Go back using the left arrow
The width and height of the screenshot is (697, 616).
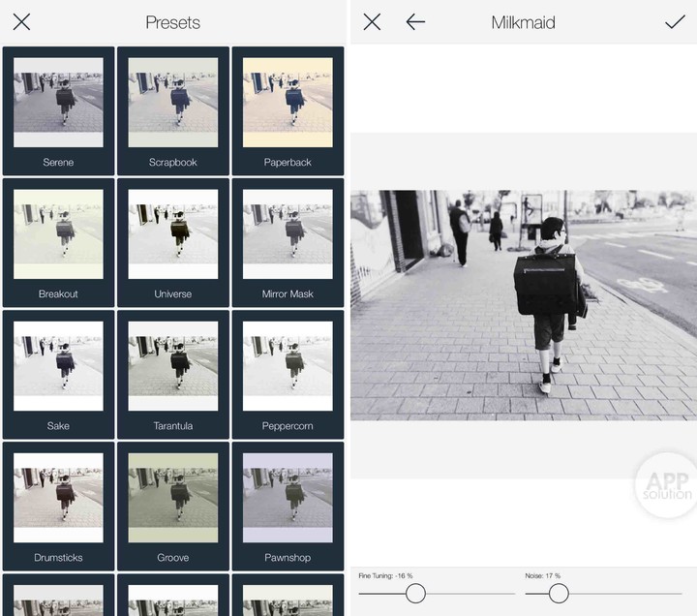(x=415, y=21)
